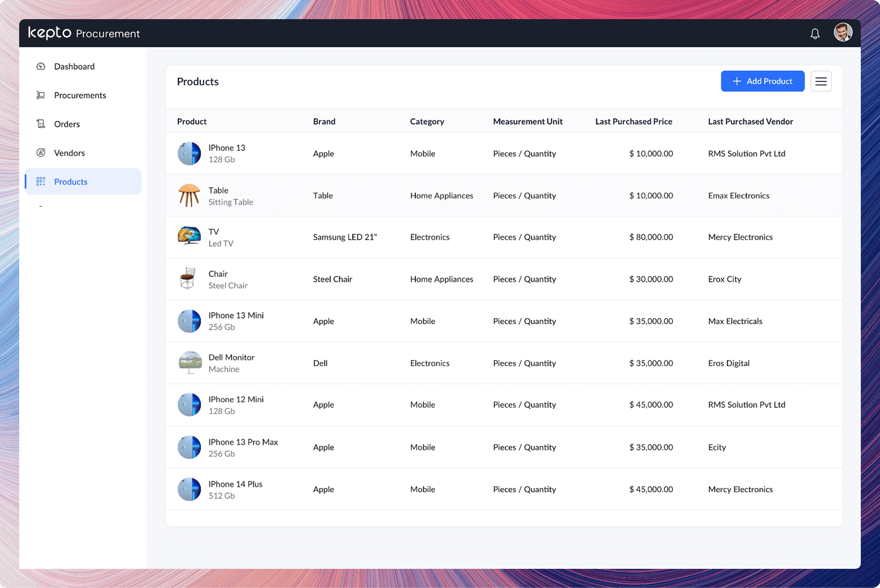
Task: Open the IPhone 14 Plus product name
Action: click(235, 484)
